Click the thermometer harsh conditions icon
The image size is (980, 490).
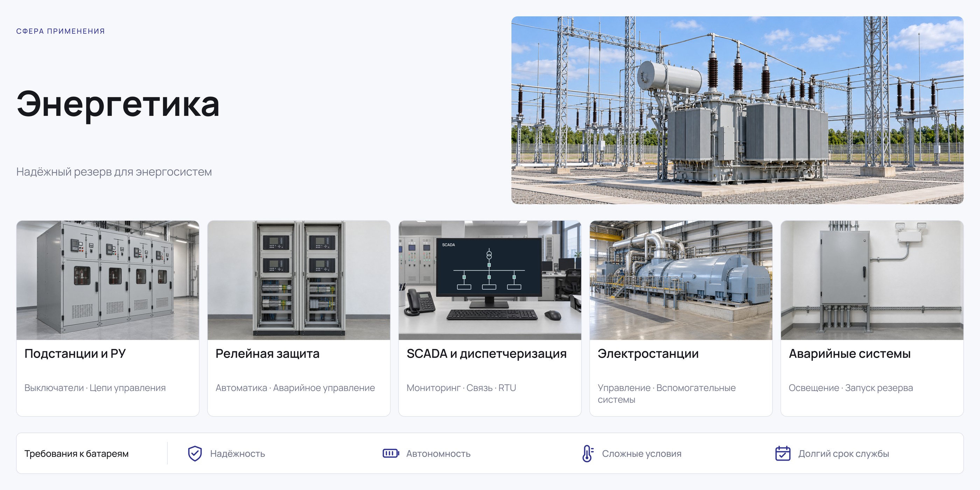click(x=587, y=454)
